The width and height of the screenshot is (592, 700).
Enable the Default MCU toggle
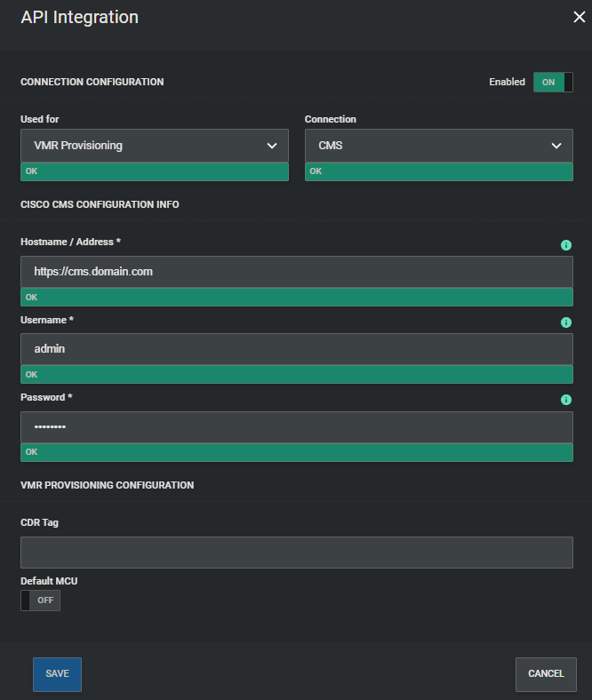(40, 601)
